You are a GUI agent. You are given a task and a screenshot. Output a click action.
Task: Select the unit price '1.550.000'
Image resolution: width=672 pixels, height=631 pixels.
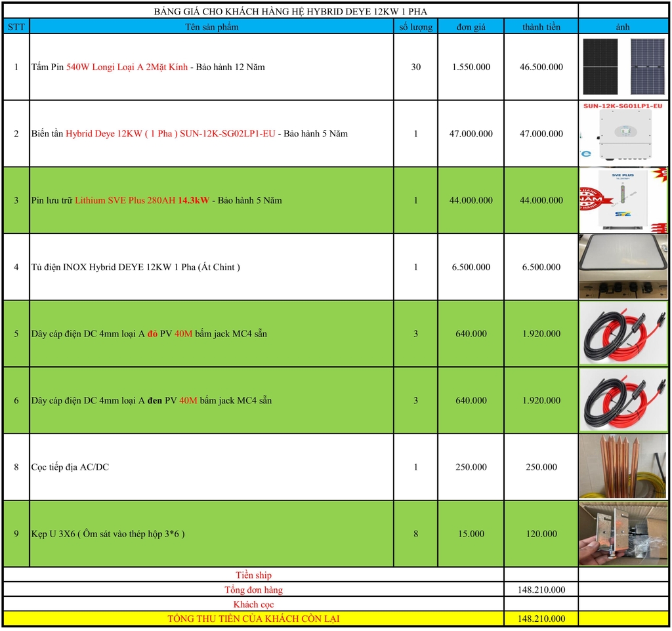click(x=471, y=67)
